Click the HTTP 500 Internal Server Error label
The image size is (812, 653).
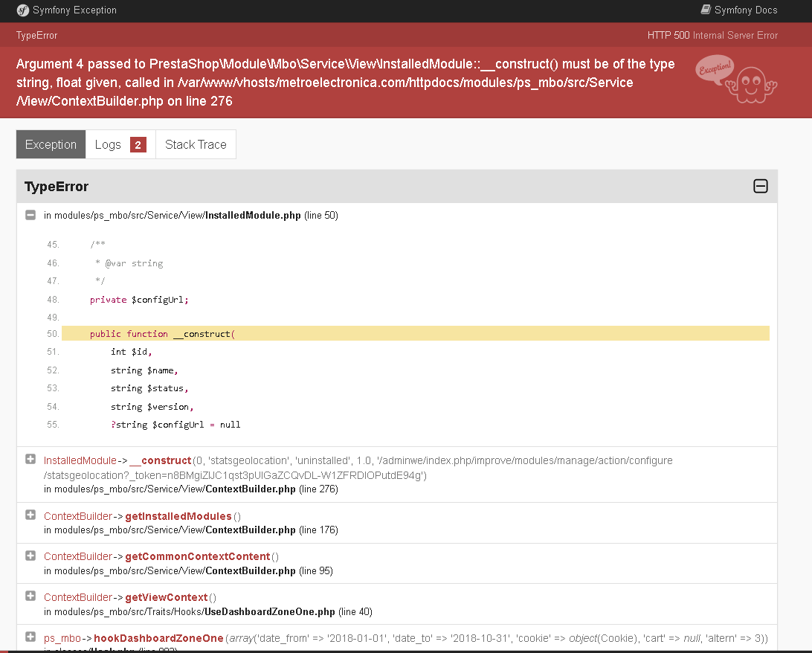point(712,35)
